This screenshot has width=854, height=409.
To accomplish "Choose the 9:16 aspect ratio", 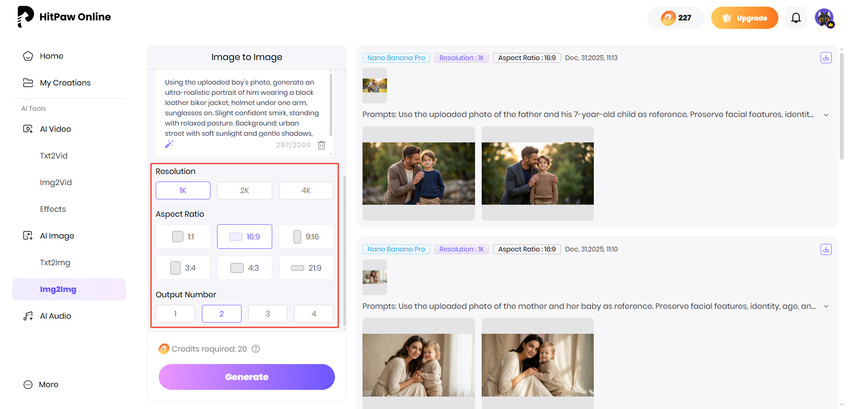I will (306, 237).
